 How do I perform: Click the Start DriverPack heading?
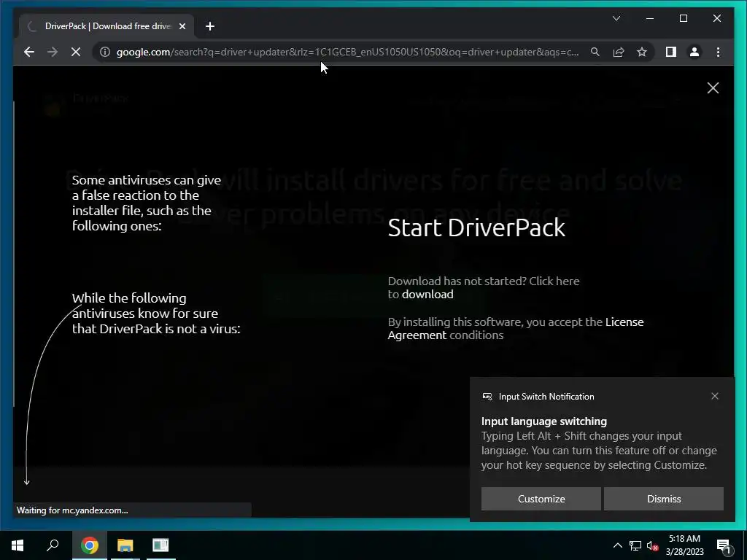tap(476, 227)
